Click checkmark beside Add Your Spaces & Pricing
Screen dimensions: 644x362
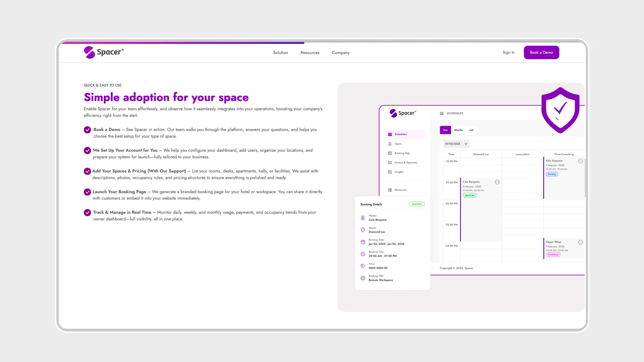(x=87, y=171)
